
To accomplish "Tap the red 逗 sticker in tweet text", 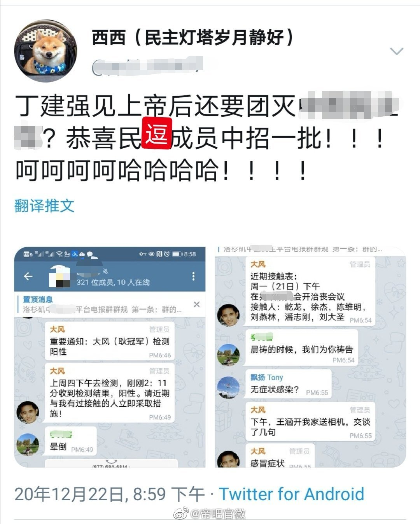I will click(x=156, y=133).
